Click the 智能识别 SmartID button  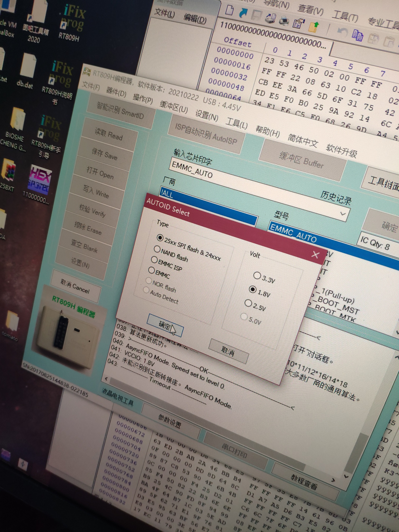121,111
